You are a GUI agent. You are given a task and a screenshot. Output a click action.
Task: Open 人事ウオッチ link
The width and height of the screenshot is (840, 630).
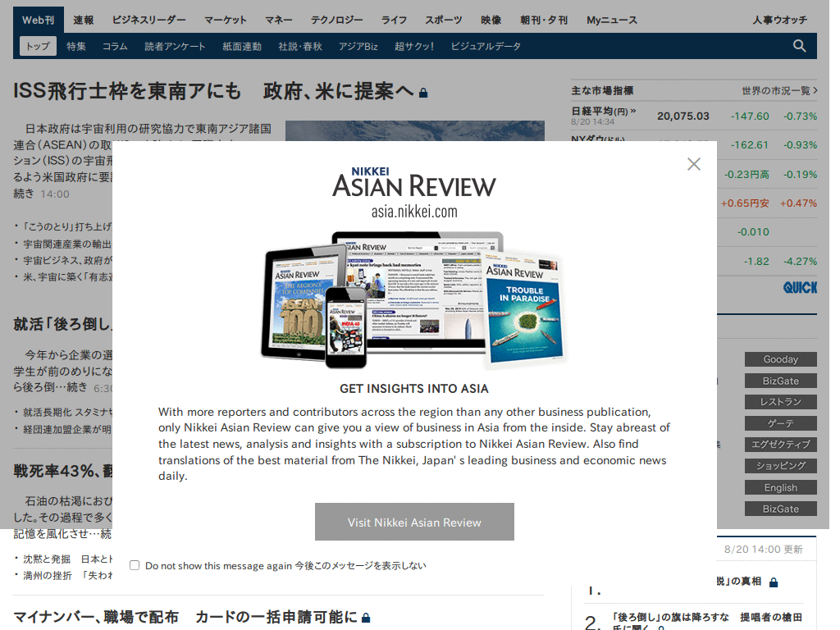click(x=779, y=20)
